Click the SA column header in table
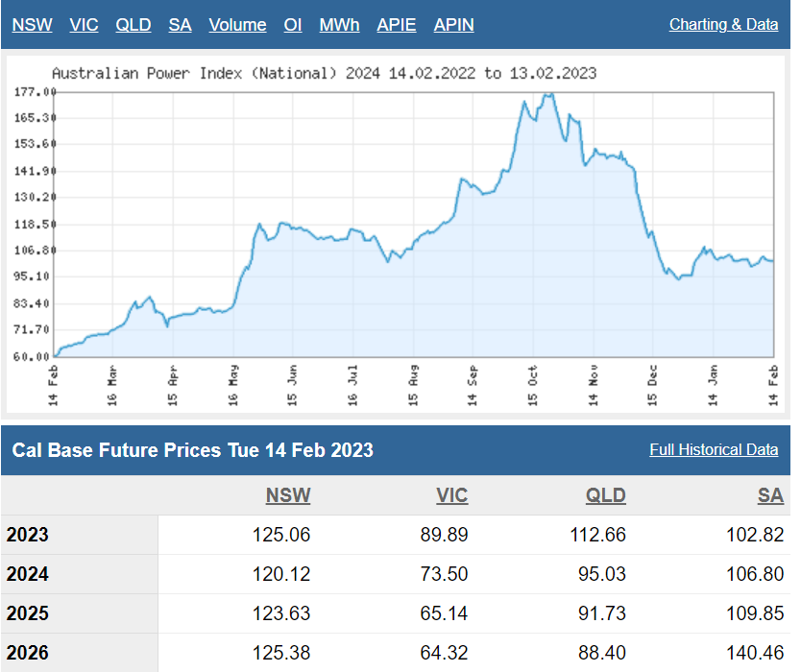Viewport: 801px width, 672px height. [x=770, y=495]
